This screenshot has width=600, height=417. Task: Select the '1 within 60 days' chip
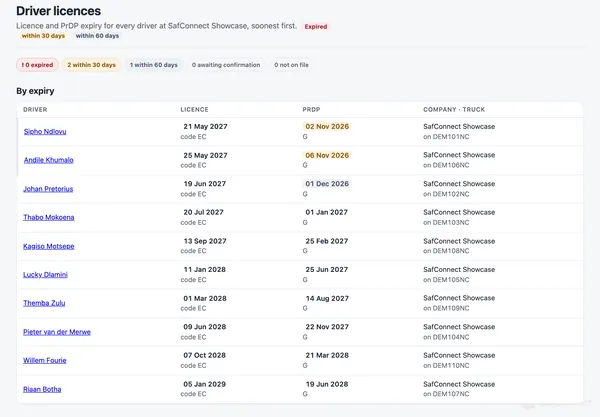coord(153,65)
